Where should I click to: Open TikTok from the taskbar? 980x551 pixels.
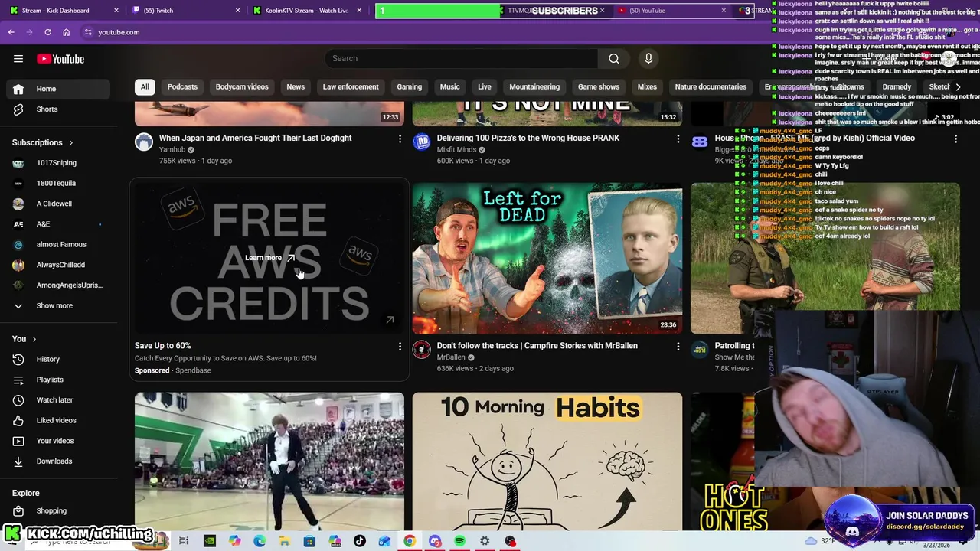pyautogui.click(x=360, y=541)
